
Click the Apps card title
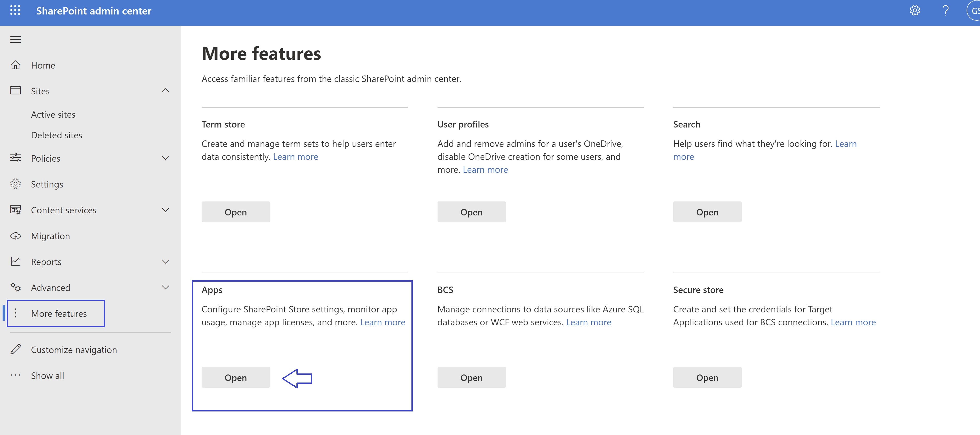point(212,290)
